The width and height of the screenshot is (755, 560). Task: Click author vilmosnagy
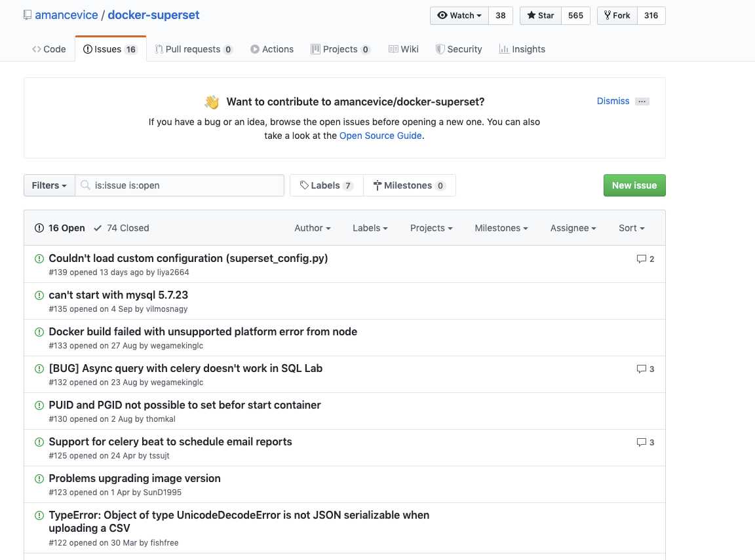(166, 309)
